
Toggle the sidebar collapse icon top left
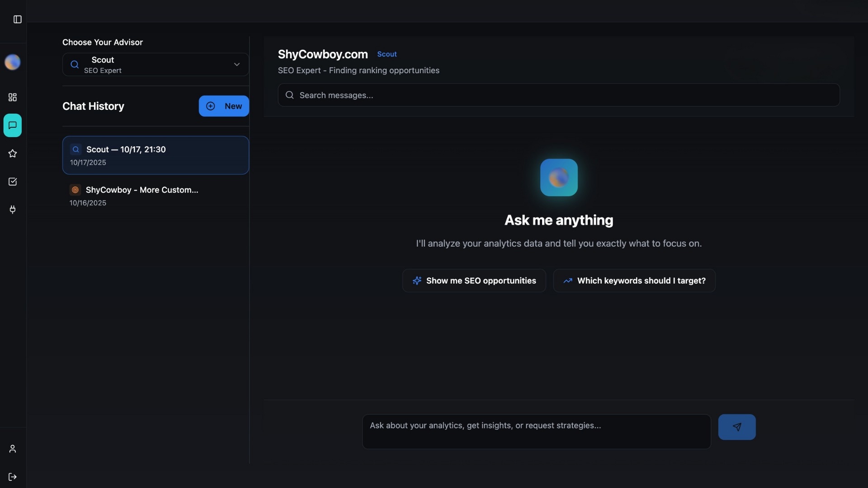click(x=18, y=19)
